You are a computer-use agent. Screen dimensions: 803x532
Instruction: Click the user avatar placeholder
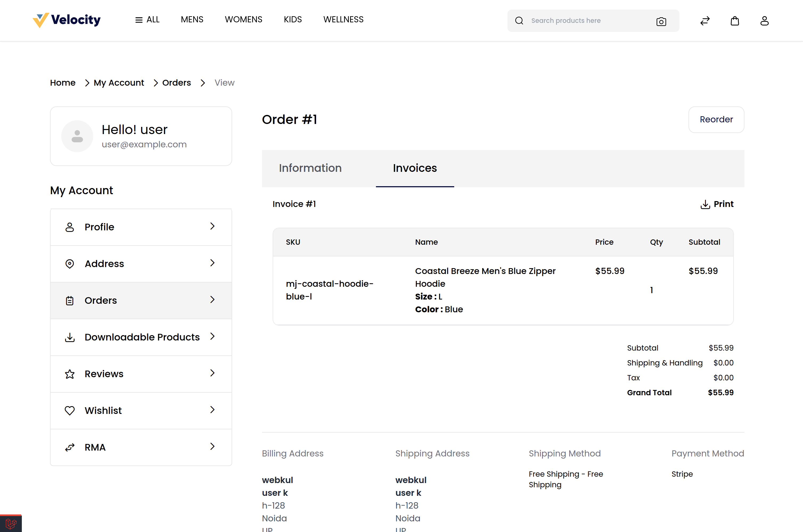(77, 136)
